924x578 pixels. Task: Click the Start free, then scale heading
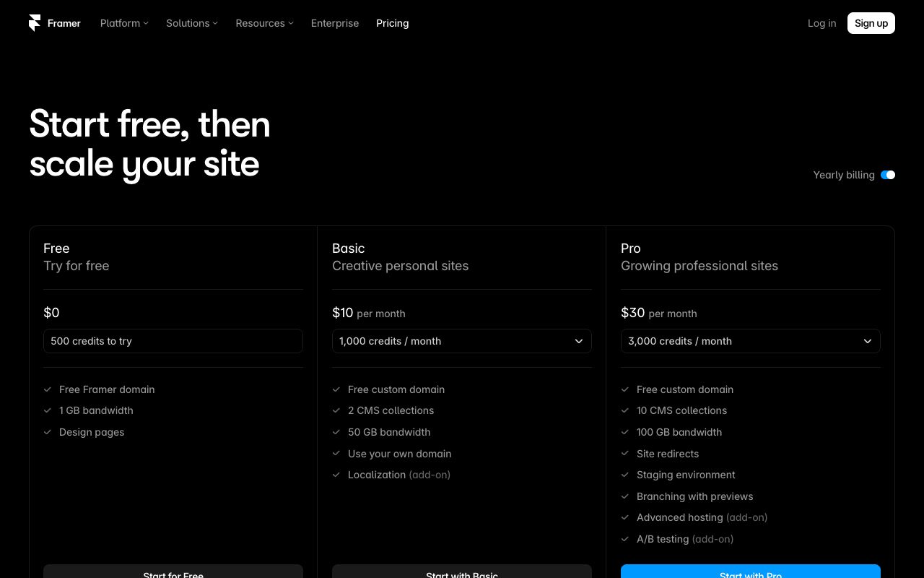pyautogui.click(x=150, y=144)
